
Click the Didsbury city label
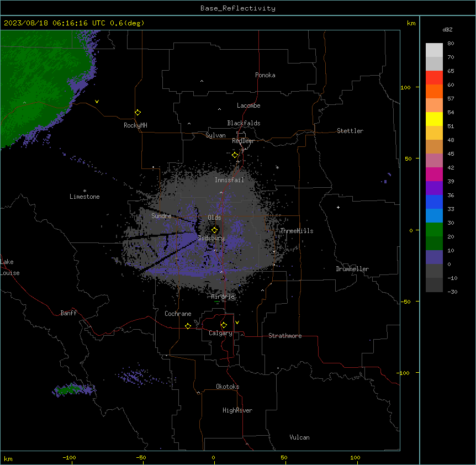(x=211, y=238)
